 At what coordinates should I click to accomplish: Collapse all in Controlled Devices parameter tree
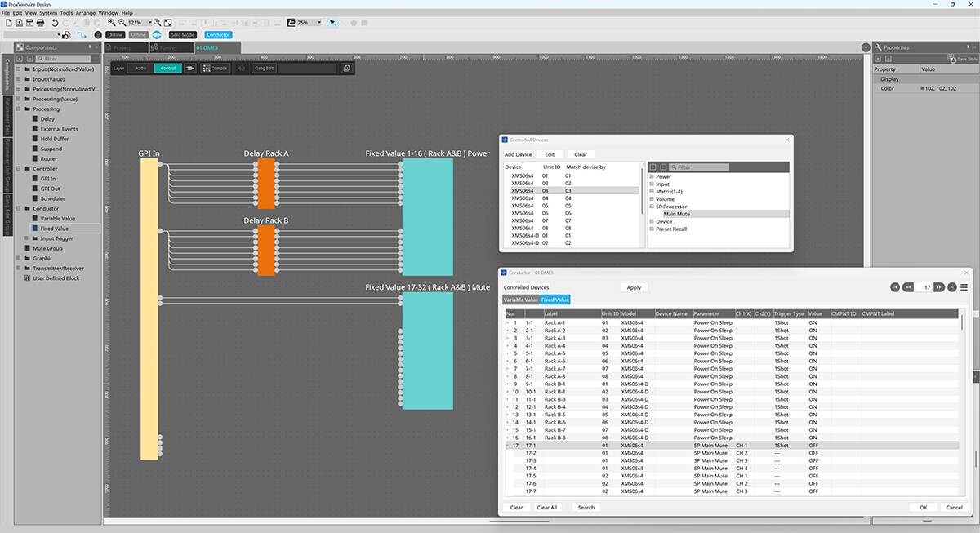(662, 167)
